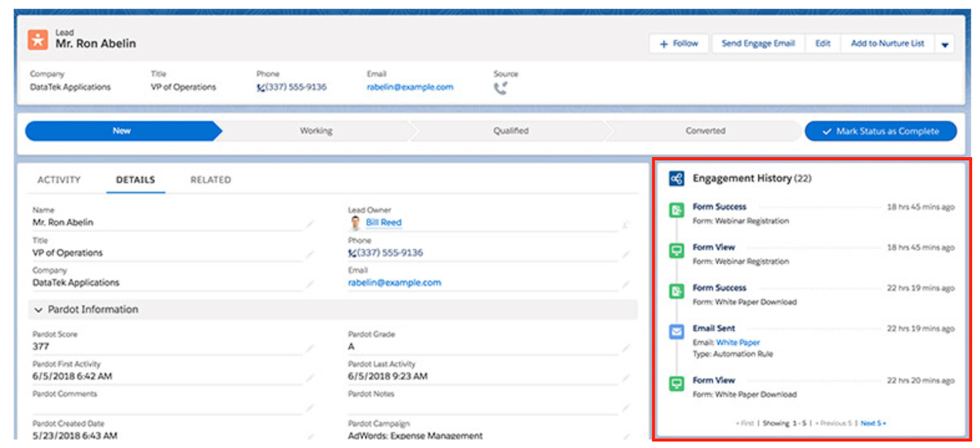
Task: Edit Pardot First Activity via pencil icon
Action: point(310,378)
